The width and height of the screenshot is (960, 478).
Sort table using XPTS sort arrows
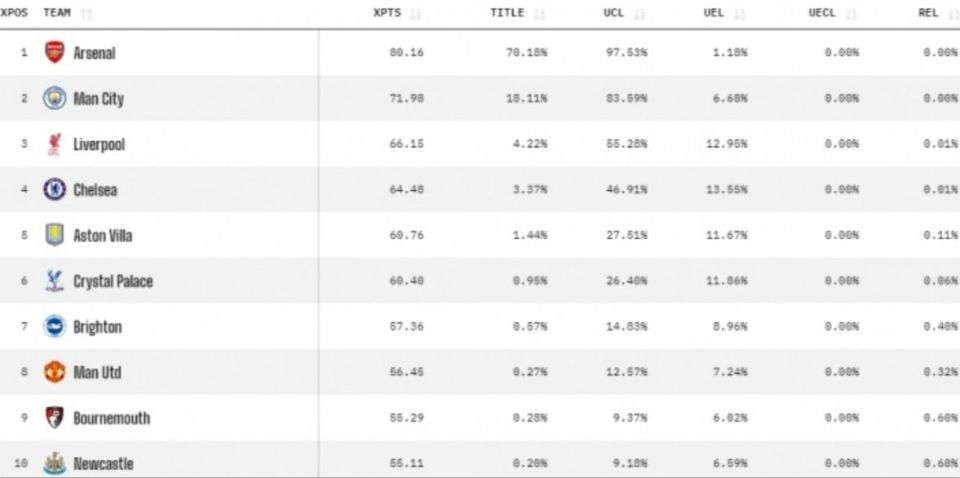pyautogui.click(x=416, y=14)
